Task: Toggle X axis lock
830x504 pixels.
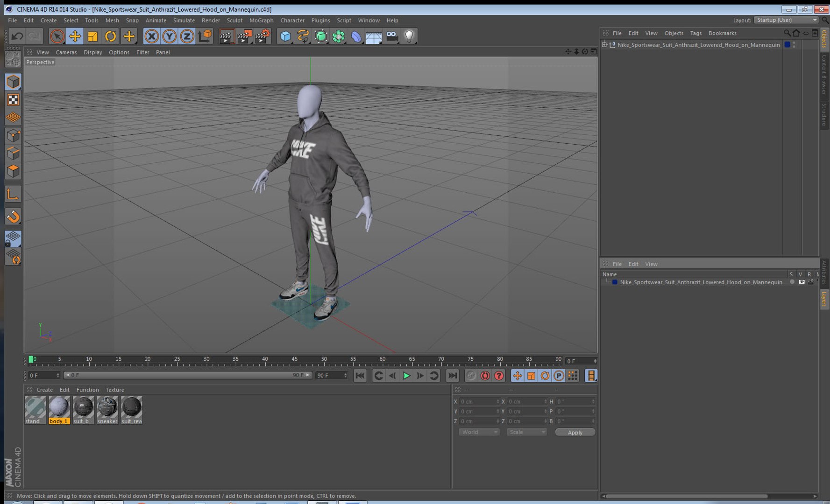Action: pos(151,36)
